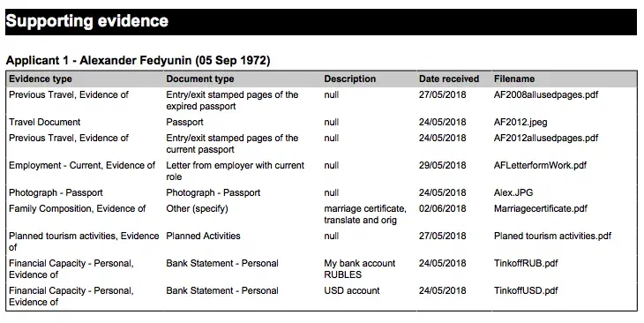The image size is (644, 323).
Task: Click the 29/05/2018 date received cell
Action: 442,166
